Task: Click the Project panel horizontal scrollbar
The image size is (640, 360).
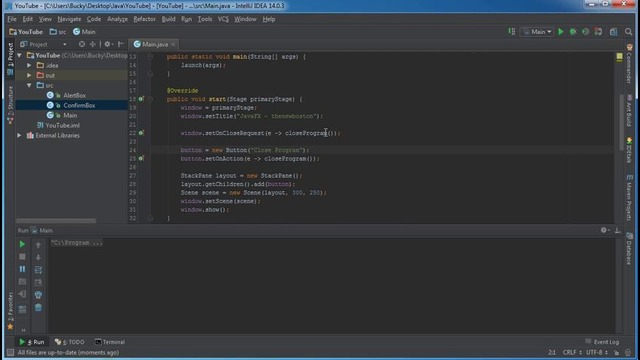Action: point(56,221)
